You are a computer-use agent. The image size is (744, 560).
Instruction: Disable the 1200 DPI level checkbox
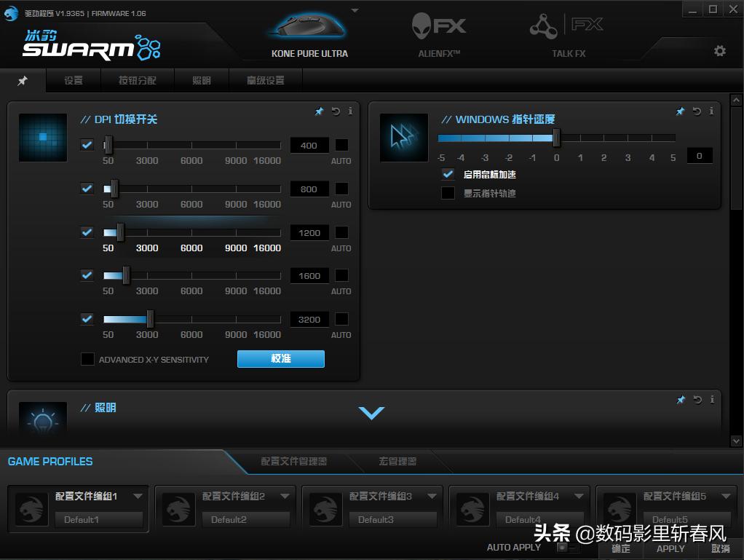[x=87, y=232]
